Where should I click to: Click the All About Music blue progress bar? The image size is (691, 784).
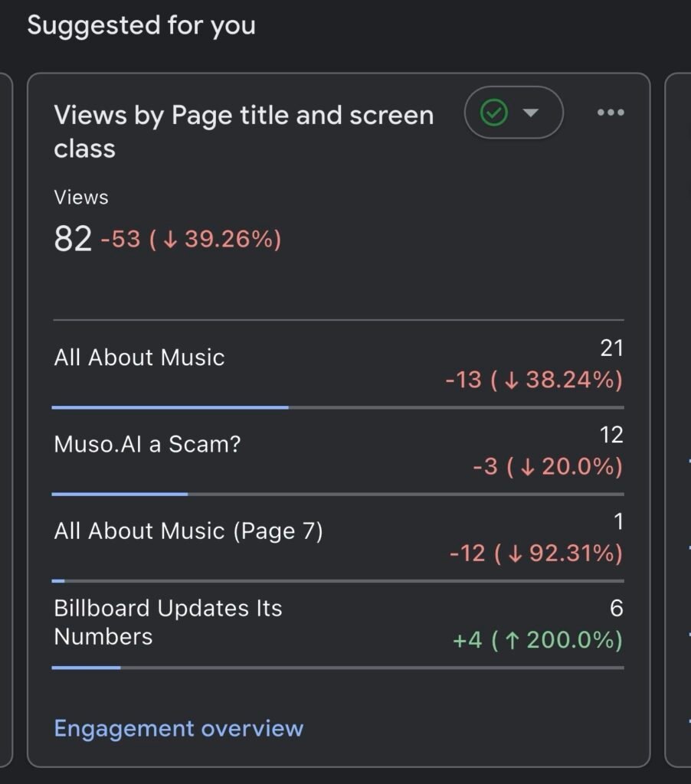[x=170, y=407]
